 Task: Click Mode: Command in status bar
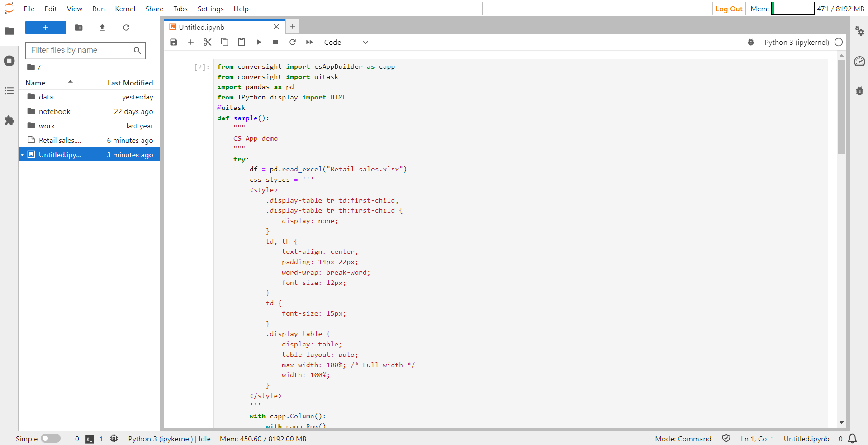[683, 439]
